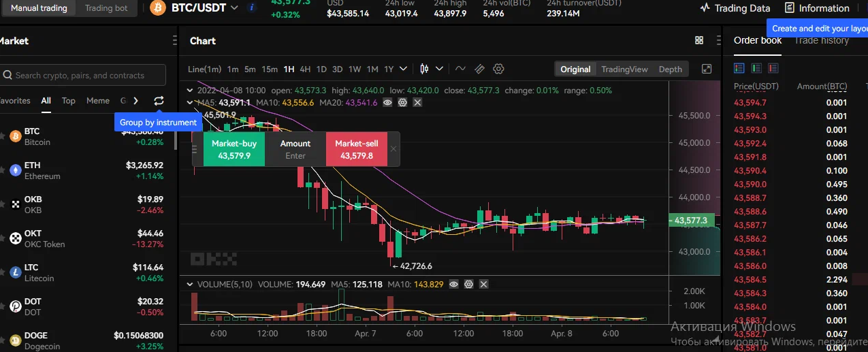The width and height of the screenshot is (868, 352).
Task: Open the BTC/USDT pair selector dropdown
Action: (x=234, y=8)
